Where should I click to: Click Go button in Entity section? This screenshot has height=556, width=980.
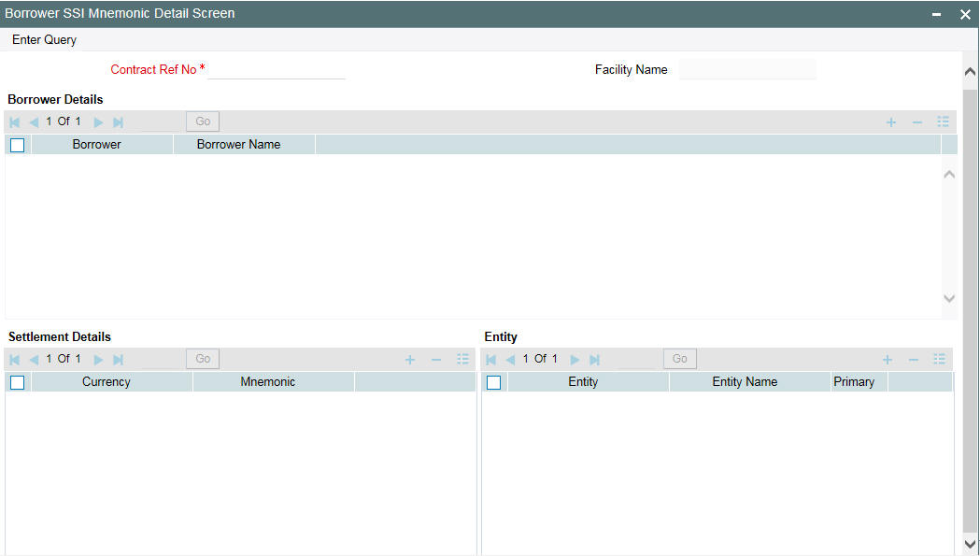point(679,359)
